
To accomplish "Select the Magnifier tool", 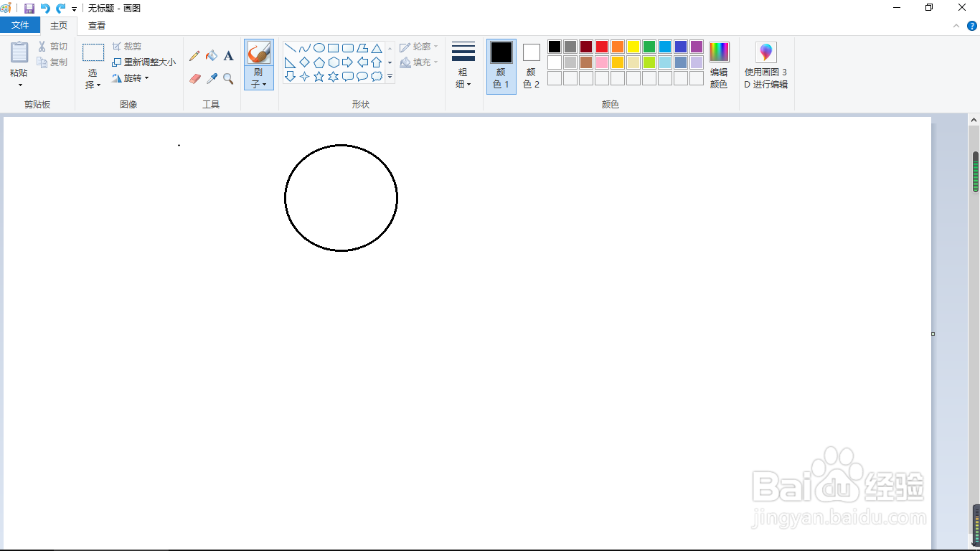I will (x=228, y=78).
